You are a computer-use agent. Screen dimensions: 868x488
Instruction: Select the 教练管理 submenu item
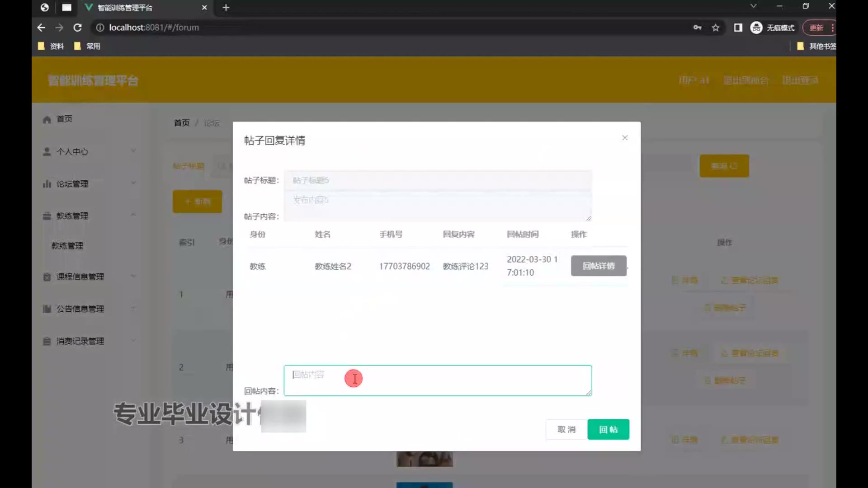pyautogui.click(x=67, y=245)
